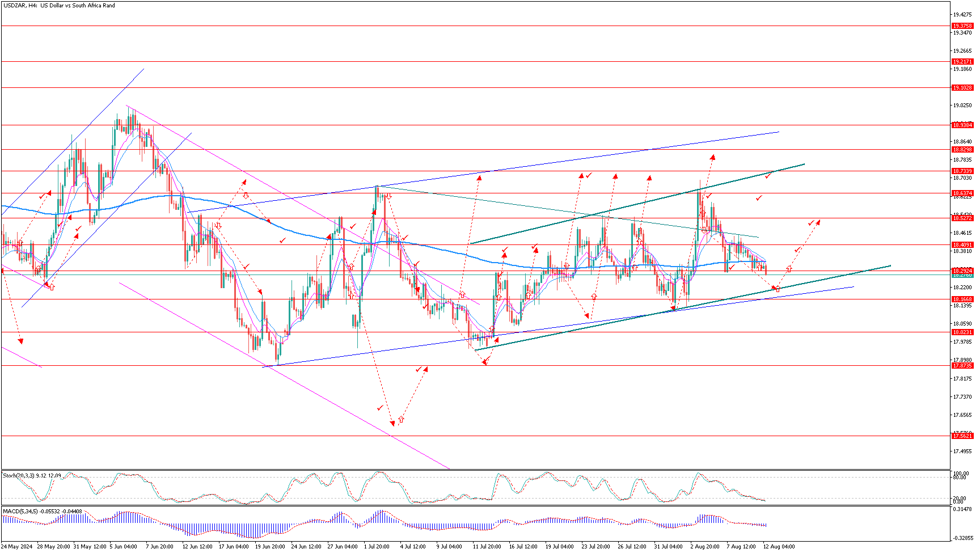Click the 24 Jun 12:00 time label
Screen dimensions: 980x553
(x=306, y=547)
